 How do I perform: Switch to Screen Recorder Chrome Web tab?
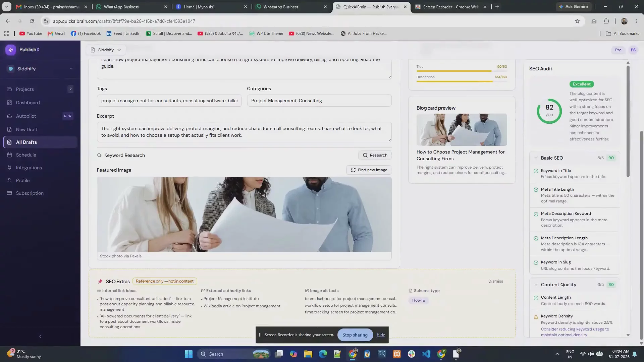[450, 7]
